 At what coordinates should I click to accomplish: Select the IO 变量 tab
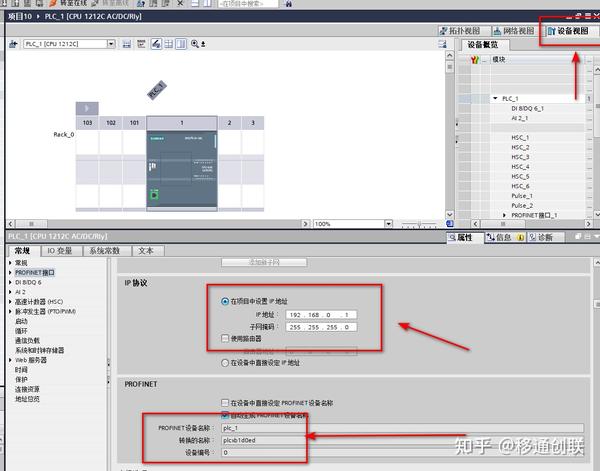coord(60,251)
